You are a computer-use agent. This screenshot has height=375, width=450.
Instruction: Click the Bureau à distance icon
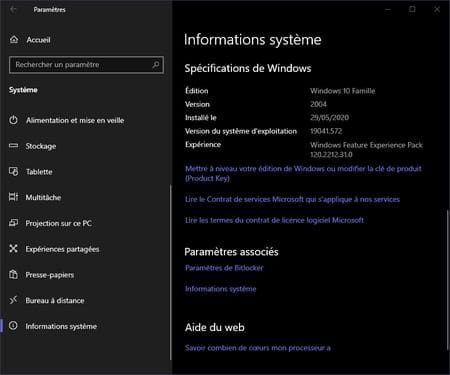(13, 300)
